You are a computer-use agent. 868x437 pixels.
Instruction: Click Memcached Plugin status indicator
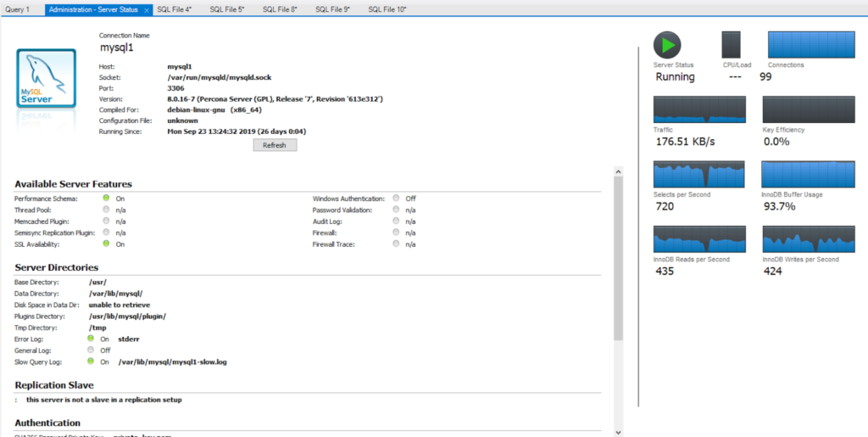(x=106, y=221)
